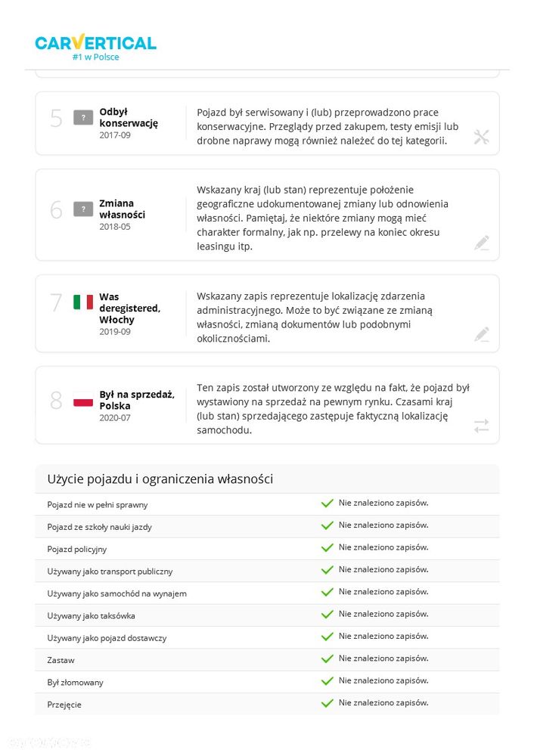Click the Polish flag icon
The height and width of the screenshot is (756, 534).
pos(83,401)
